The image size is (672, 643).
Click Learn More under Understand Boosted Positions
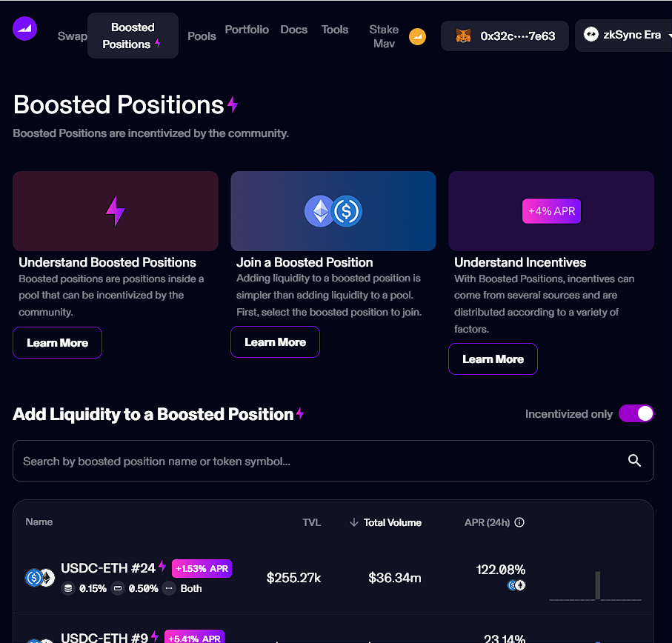(x=57, y=343)
